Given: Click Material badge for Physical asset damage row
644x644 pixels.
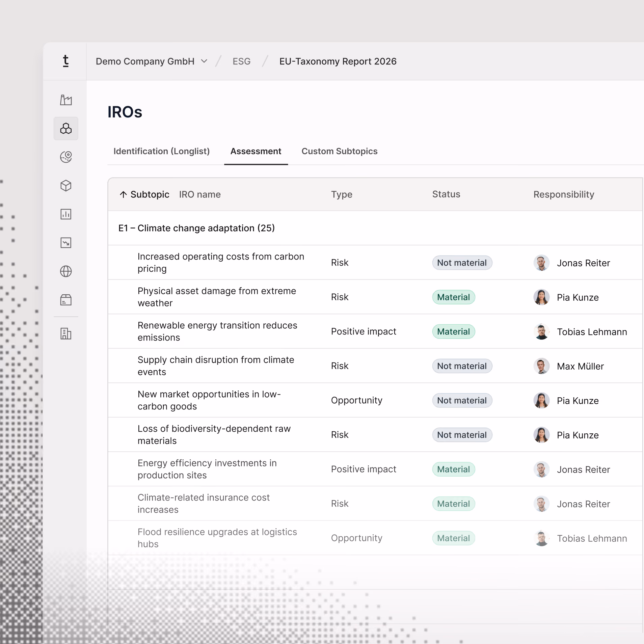Looking at the screenshot, I should click(453, 297).
